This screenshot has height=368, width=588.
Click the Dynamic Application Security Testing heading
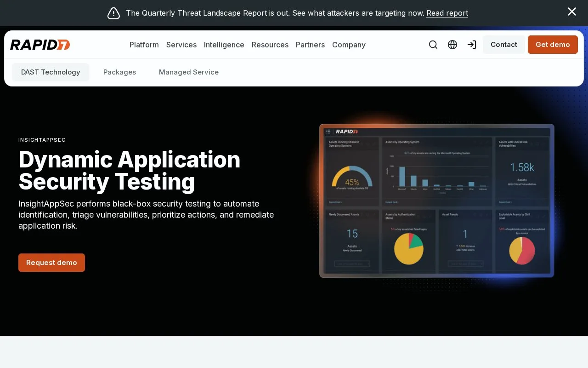(129, 170)
